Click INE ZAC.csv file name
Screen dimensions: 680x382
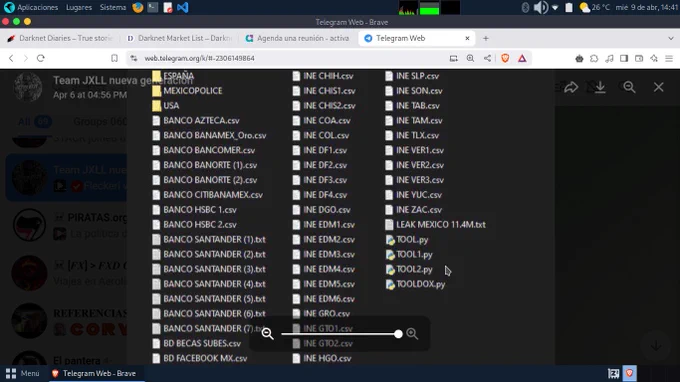pos(418,210)
